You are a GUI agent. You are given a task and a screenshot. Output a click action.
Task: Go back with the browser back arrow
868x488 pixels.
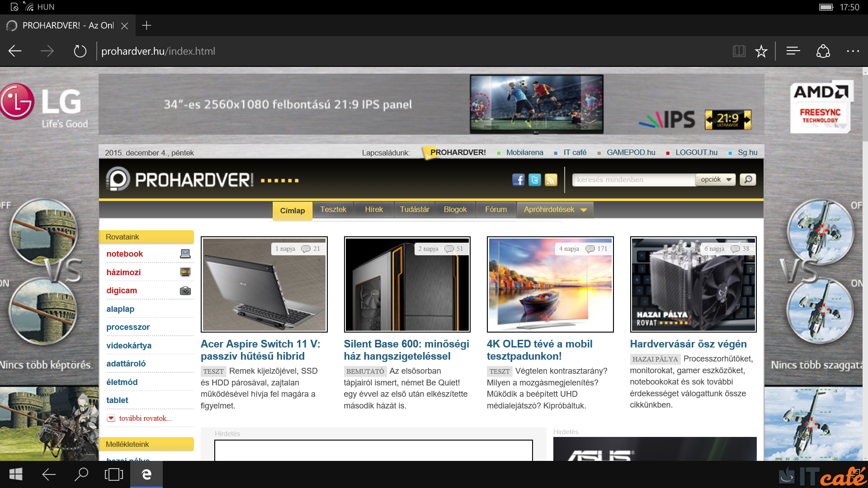tap(15, 51)
